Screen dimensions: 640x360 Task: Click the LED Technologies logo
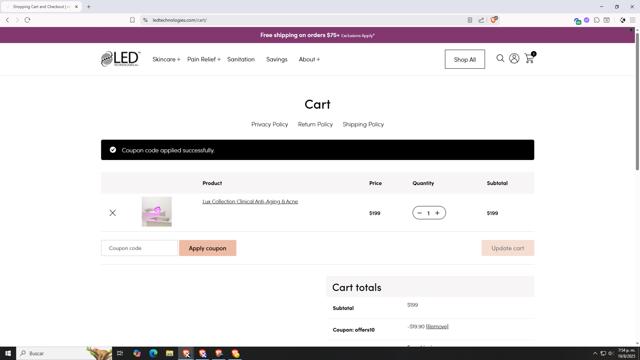(x=120, y=59)
